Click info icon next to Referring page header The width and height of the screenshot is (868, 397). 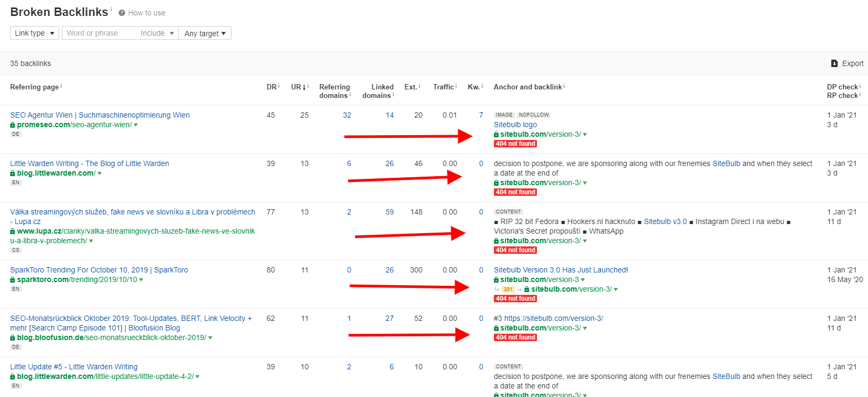click(61, 86)
